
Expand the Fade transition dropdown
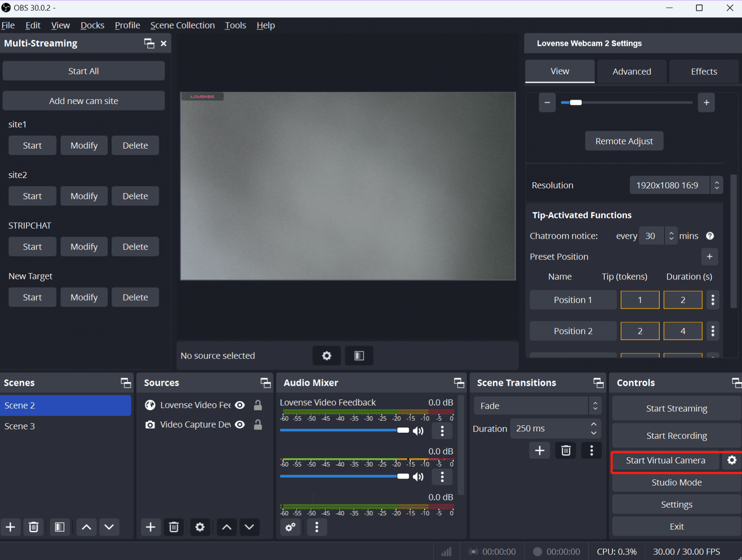(x=537, y=406)
